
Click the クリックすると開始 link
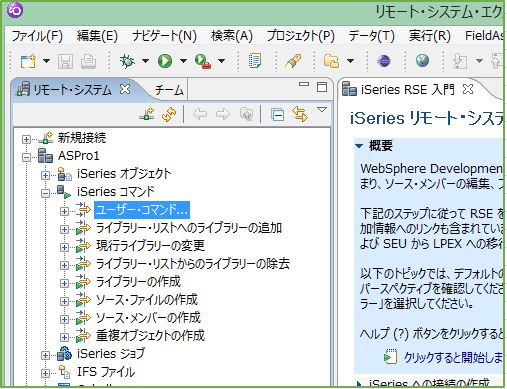tap(453, 357)
